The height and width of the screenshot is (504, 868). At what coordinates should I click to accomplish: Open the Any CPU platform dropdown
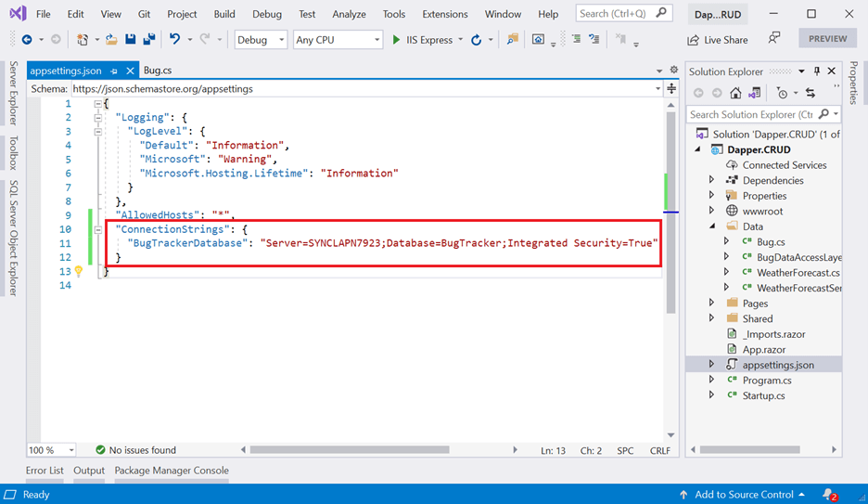click(x=338, y=40)
